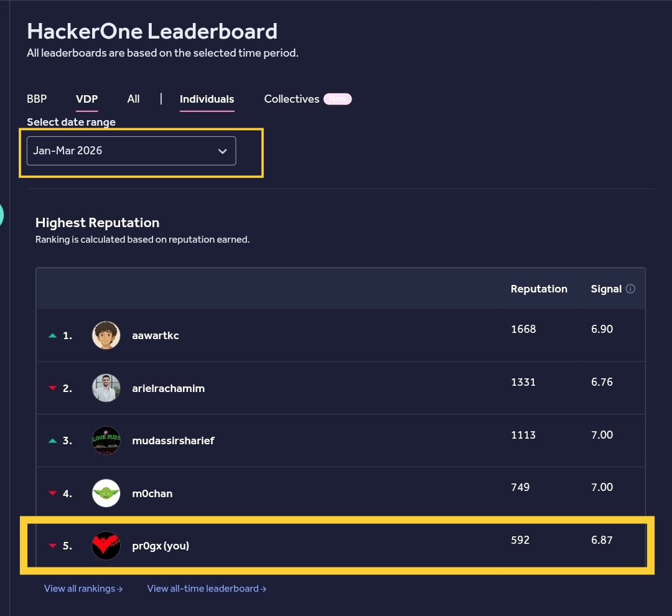Screen dimensions: 672x616
Task: Open the Jan-Mar 2026 date range dropdown
Action: pos(131,151)
